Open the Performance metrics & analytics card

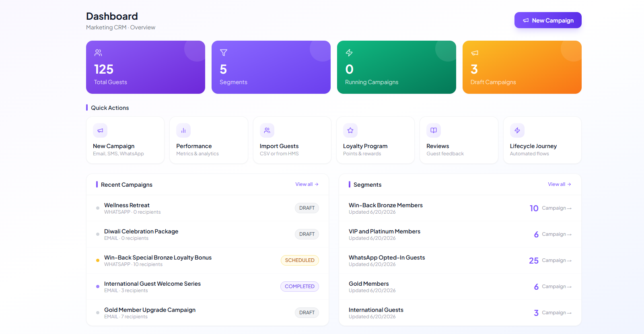pos(209,140)
